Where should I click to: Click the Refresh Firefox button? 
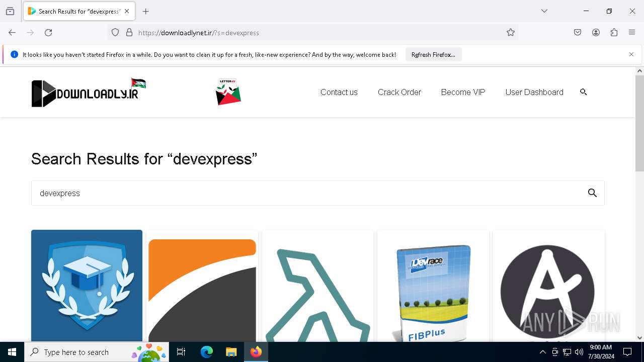433,54
